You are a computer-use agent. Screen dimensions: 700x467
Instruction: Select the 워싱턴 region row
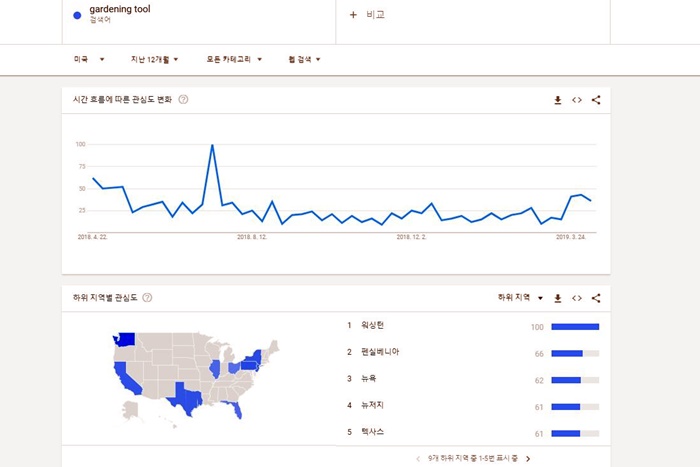(473, 326)
